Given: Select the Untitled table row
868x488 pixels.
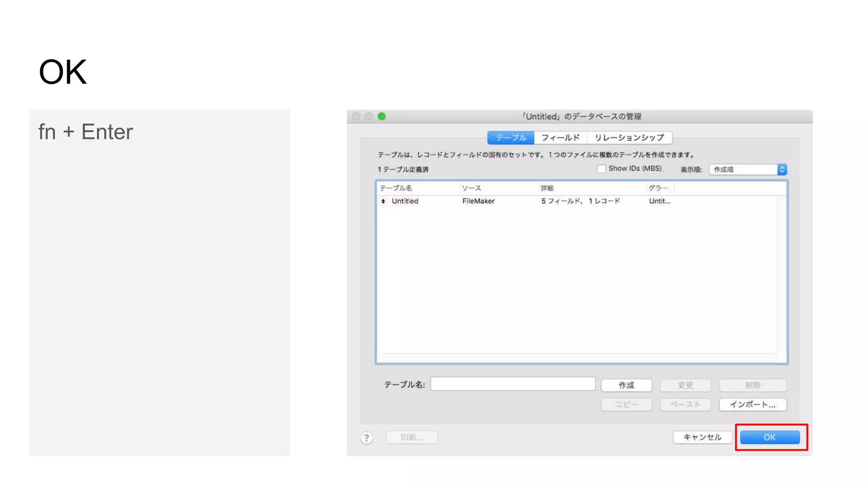Looking at the screenshot, I should tap(577, 201).
